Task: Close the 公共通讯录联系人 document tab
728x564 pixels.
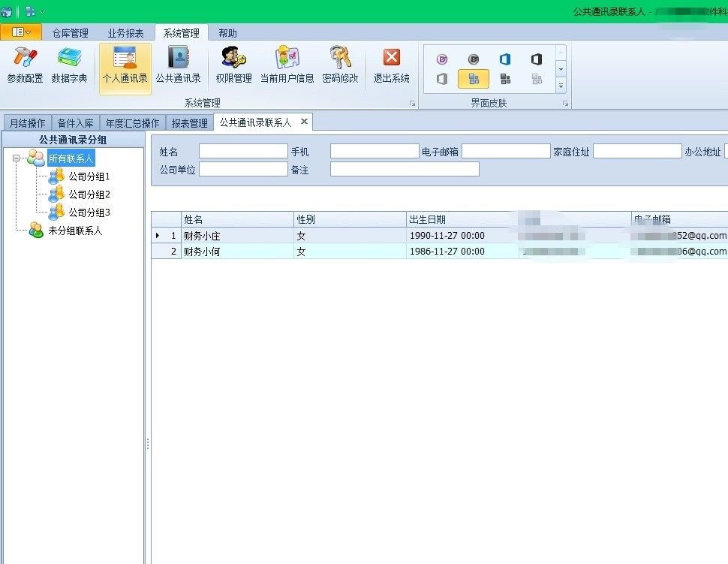Action: point(304,122)
